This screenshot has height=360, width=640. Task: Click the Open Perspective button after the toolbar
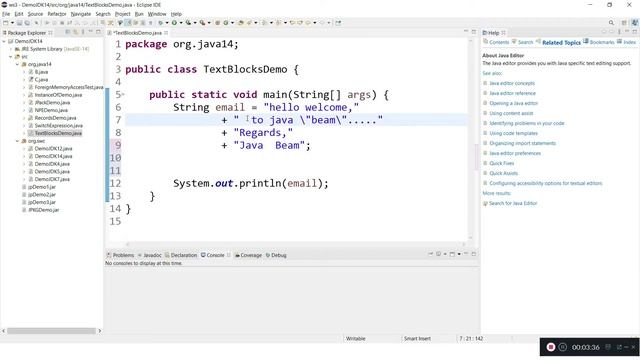pyautogui.click(x=338, y=23)
